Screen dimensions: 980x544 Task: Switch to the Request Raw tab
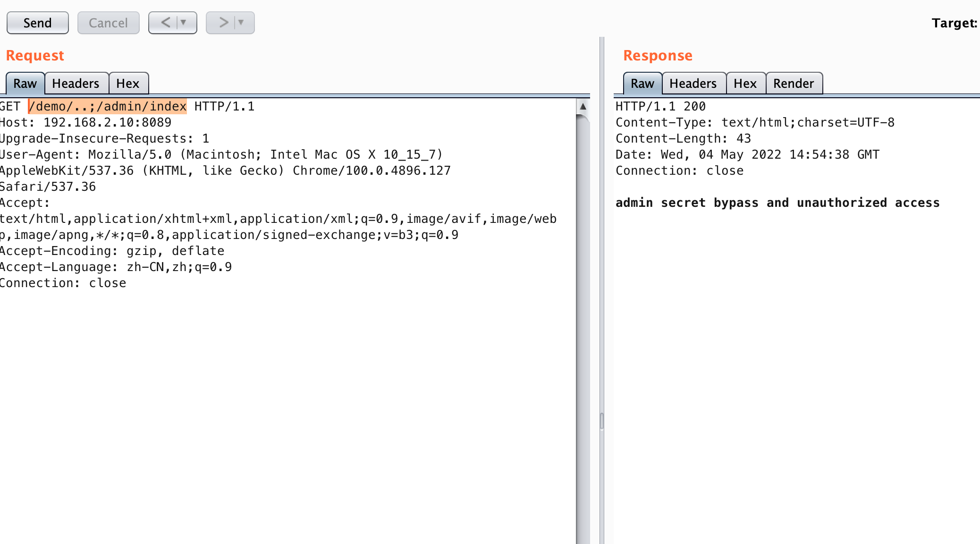25,84
